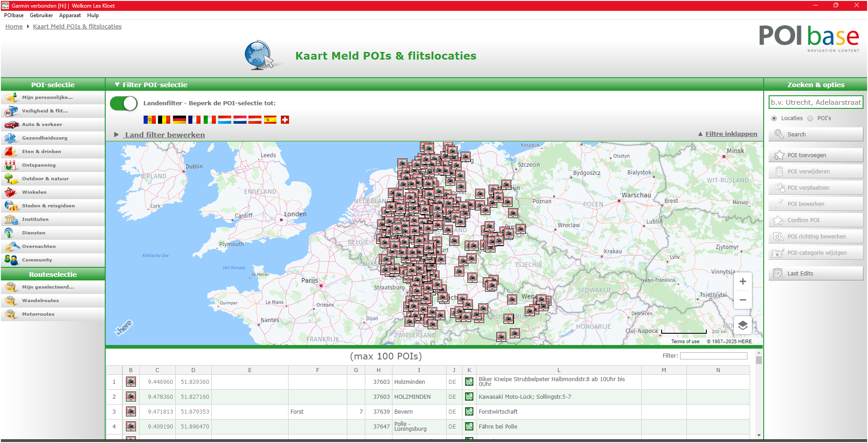Open the Gebruiker menu

point(42,15)
